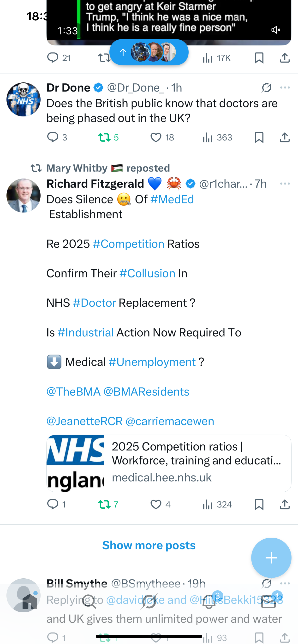Viewport: 298px width, 644px height.
Task: Go to the Home tab
Action: click(30, 602)
